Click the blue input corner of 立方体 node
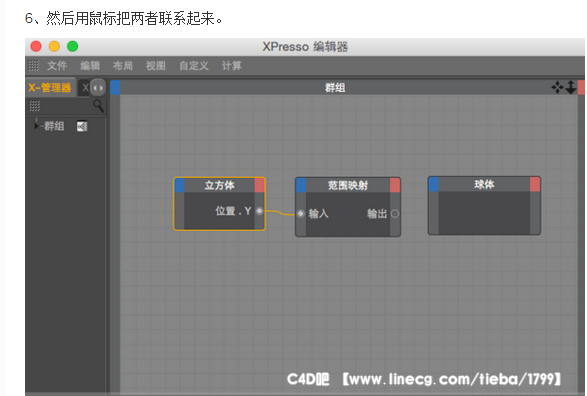This screenshot has height=396, width=587. point(180,186)
